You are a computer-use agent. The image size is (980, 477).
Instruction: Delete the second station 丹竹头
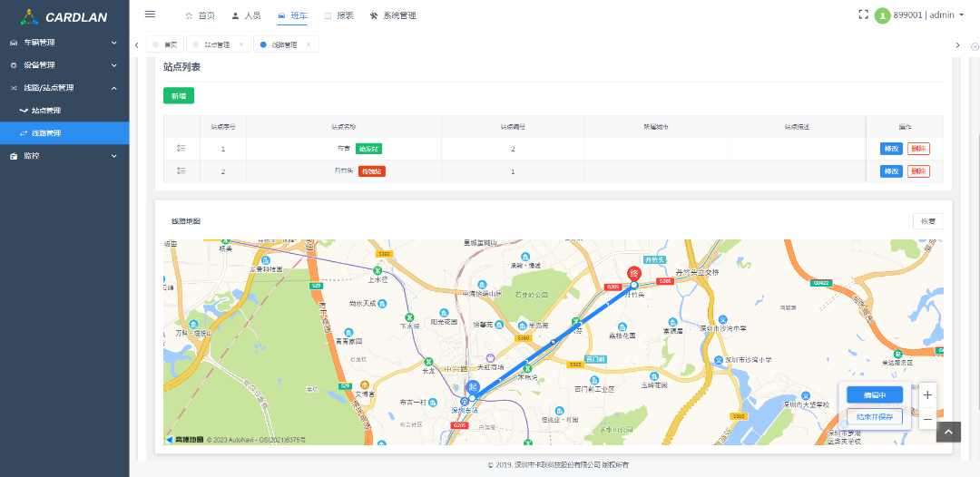tap(918, 171)
